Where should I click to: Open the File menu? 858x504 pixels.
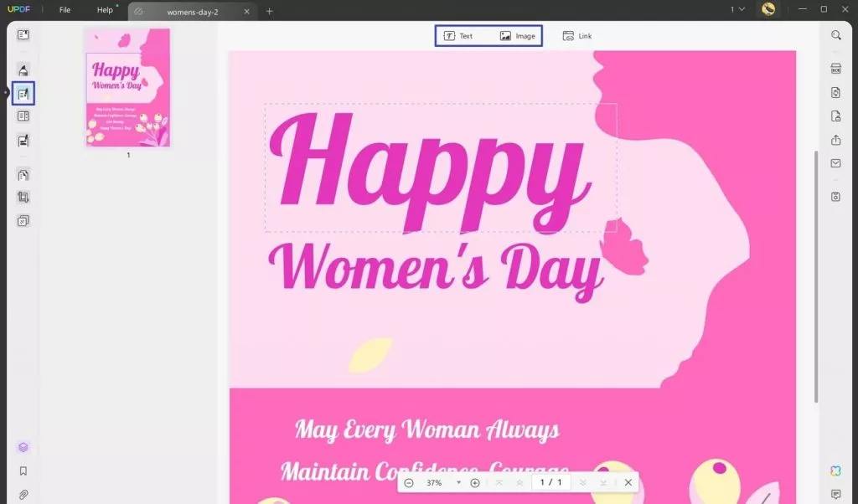point(65,10)
